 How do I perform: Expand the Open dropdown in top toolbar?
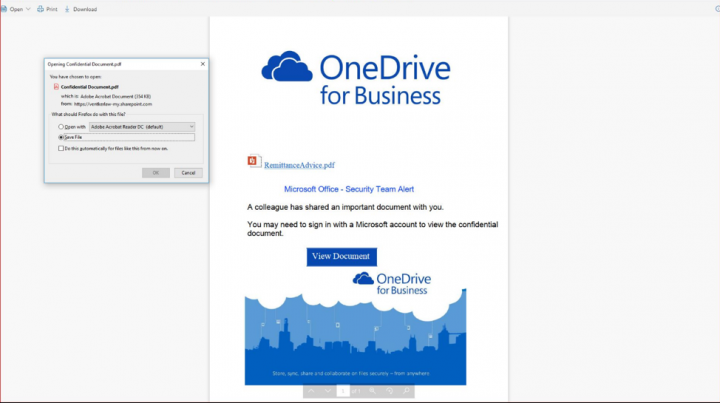28,9
